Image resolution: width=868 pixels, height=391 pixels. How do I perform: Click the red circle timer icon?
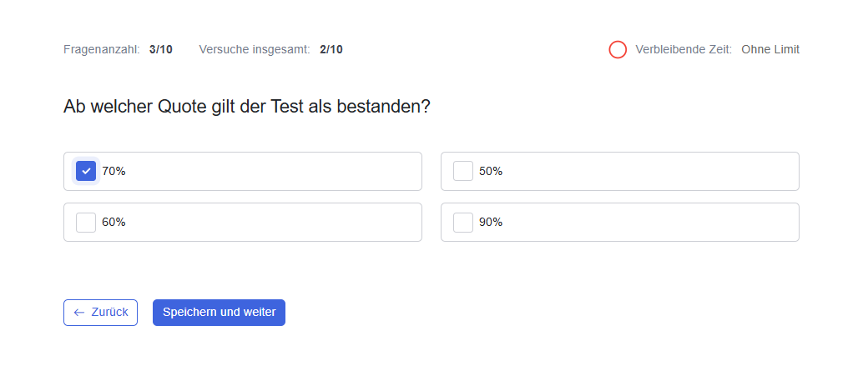tap(618, 50)
